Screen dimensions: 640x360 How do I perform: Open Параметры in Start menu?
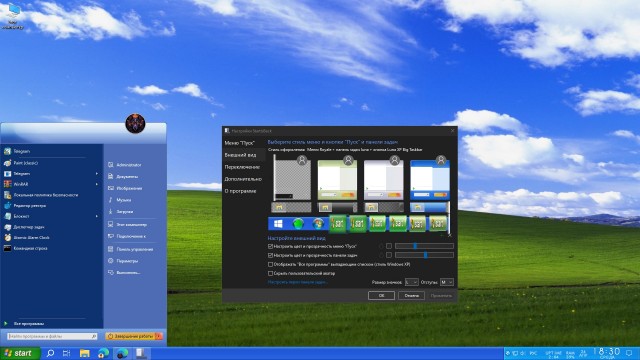pos(127,261)
